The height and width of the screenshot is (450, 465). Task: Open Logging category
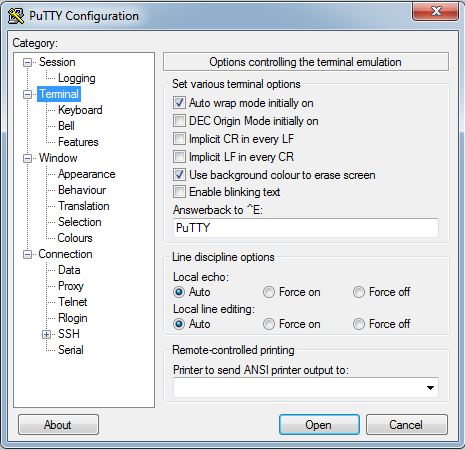(x=77, y=78)
